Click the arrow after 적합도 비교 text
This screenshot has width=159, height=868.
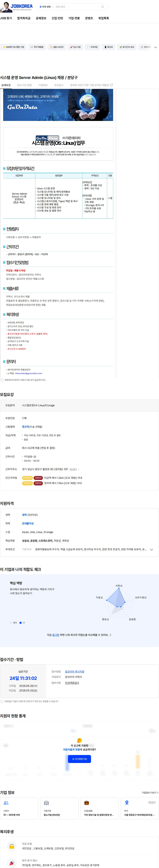pyautogui.click(x=111, y=635)
